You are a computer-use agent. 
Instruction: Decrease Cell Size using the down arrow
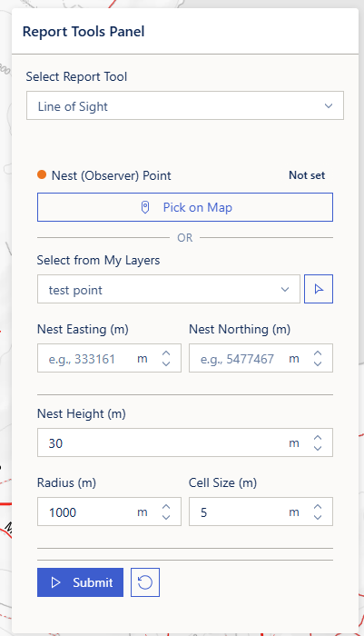318,517
